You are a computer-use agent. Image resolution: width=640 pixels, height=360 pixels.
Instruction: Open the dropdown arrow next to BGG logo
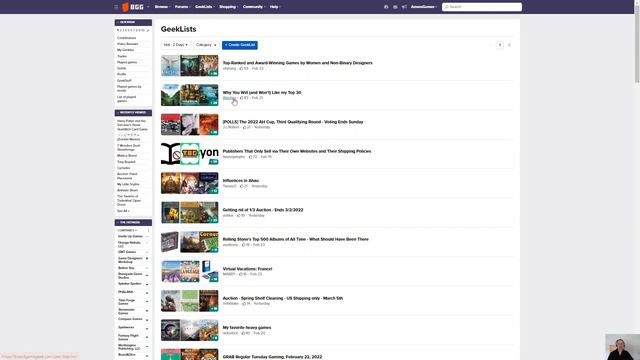click(148, 7)
